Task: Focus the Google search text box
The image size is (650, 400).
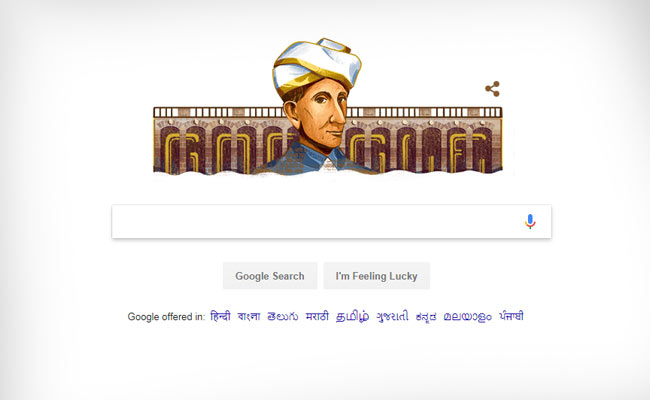Action: (x=315, y=221)
